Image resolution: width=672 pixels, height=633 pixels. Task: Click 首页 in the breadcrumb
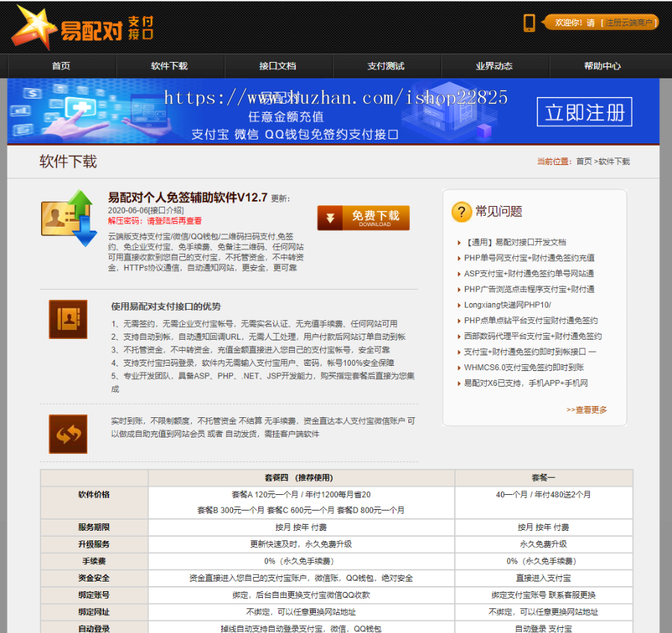coord(584,161)
